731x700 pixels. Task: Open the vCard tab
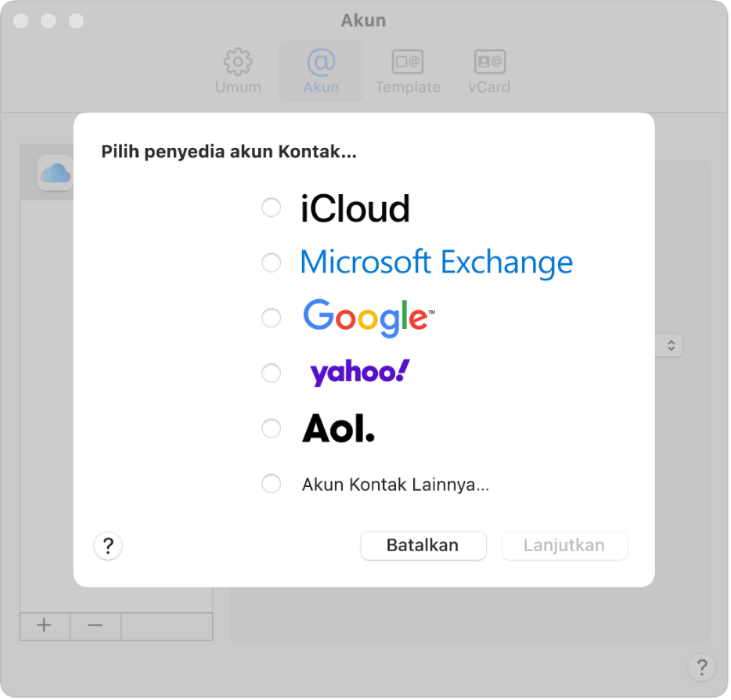tap(489, 71)
